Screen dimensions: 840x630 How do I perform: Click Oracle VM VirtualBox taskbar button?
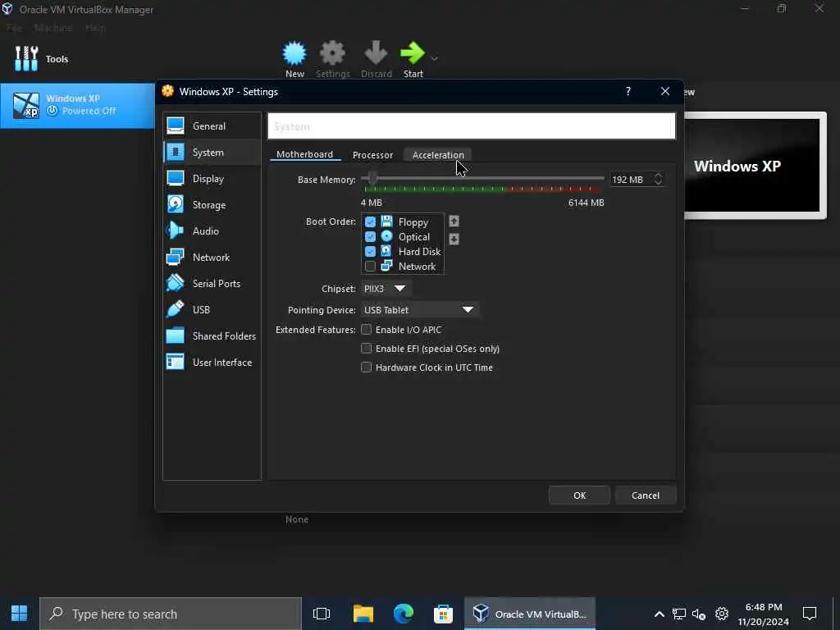(x=530, y=614)
